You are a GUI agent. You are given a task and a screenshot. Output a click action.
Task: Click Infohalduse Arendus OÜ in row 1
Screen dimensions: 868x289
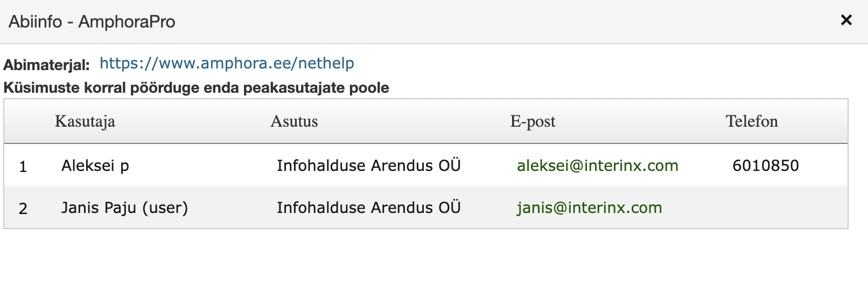[369, 166]
